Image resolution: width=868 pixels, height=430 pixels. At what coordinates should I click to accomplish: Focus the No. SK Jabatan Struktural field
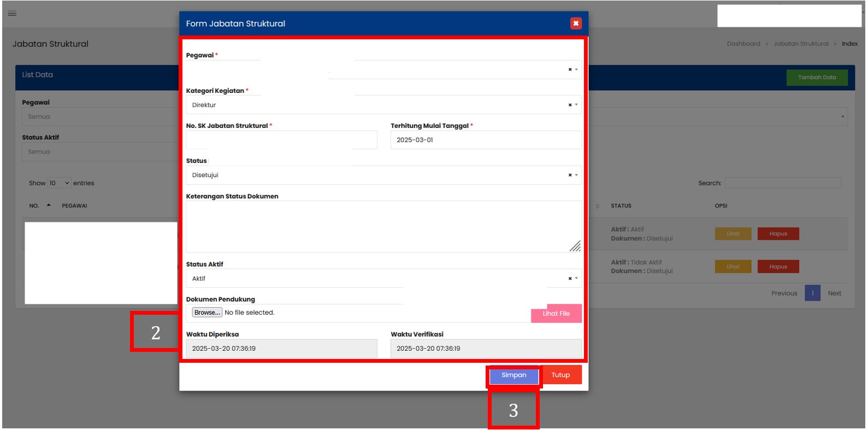(x=281, y=140)
